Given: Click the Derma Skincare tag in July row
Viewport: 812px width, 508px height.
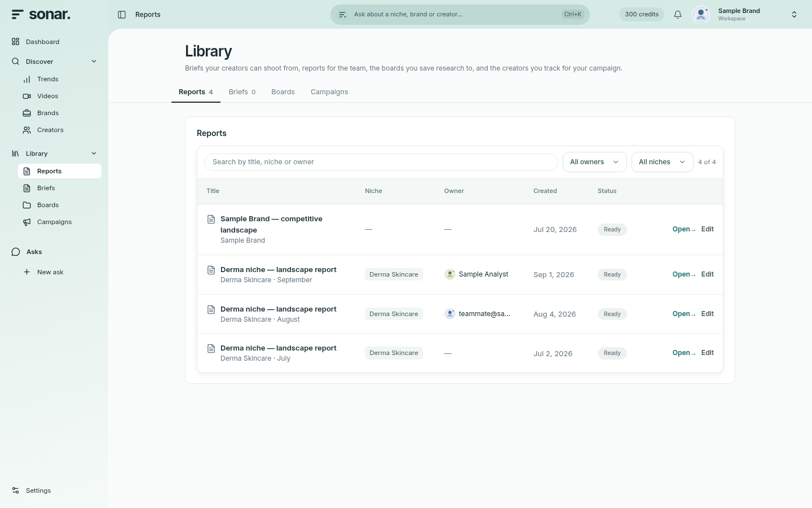Looking at the screenshot, I should pyautogui.click(x=394, y=353).
